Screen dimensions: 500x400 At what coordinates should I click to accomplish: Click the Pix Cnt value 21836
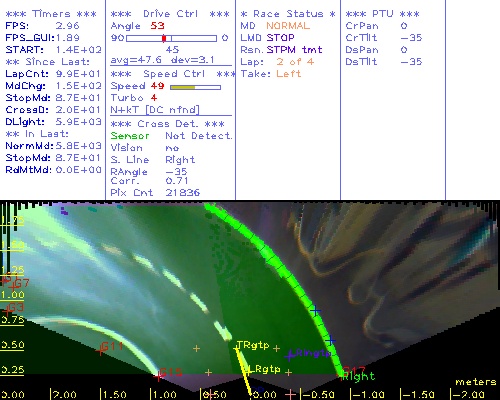pos(183,192)
